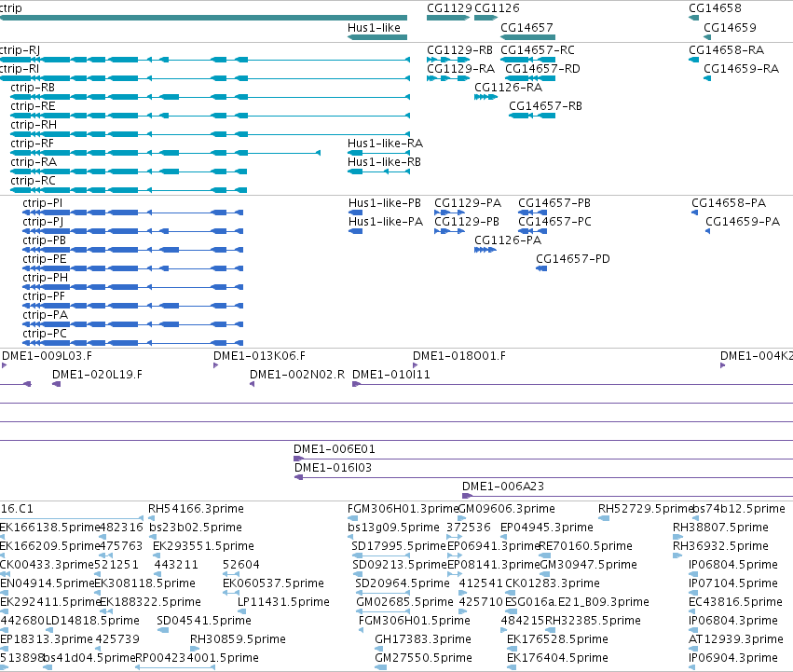The width and height of the screenshot is (793, 672).
Task: Select EST GM09606.3prime
Action: [462, 518]
